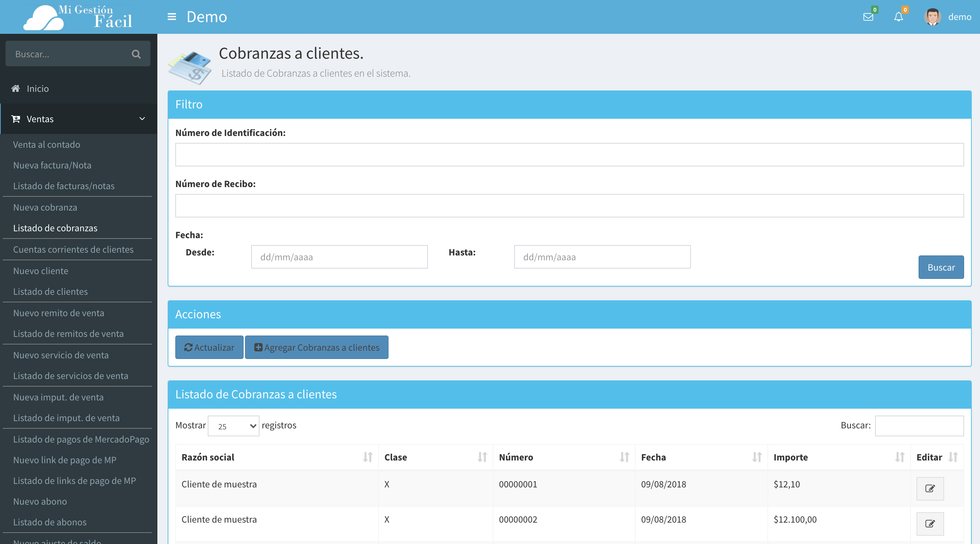Focus the Número de Identificación field
980x544 pixels.
[569, 155]
